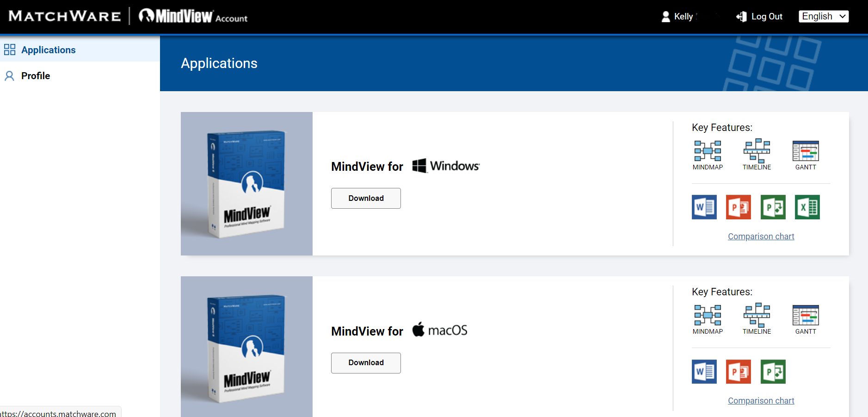This screenshot has width=868, height=417.
Task: Click the Excel export icon for Windows
Action: 807,207
